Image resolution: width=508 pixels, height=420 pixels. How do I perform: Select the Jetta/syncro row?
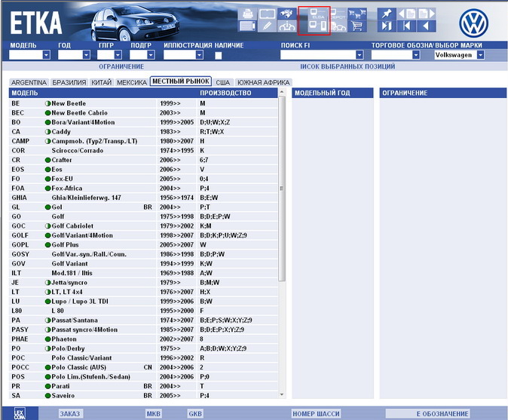[x=143, y=282]
